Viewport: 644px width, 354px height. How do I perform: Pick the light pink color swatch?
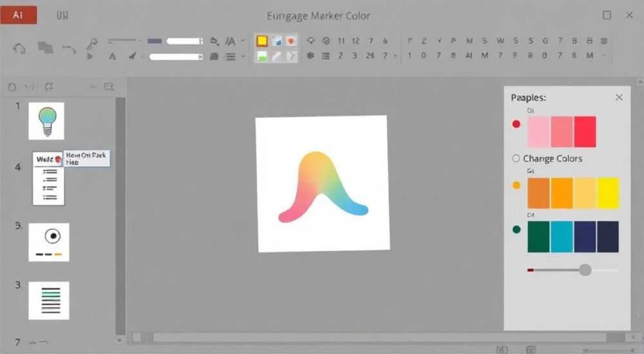[x=538, y=132]
